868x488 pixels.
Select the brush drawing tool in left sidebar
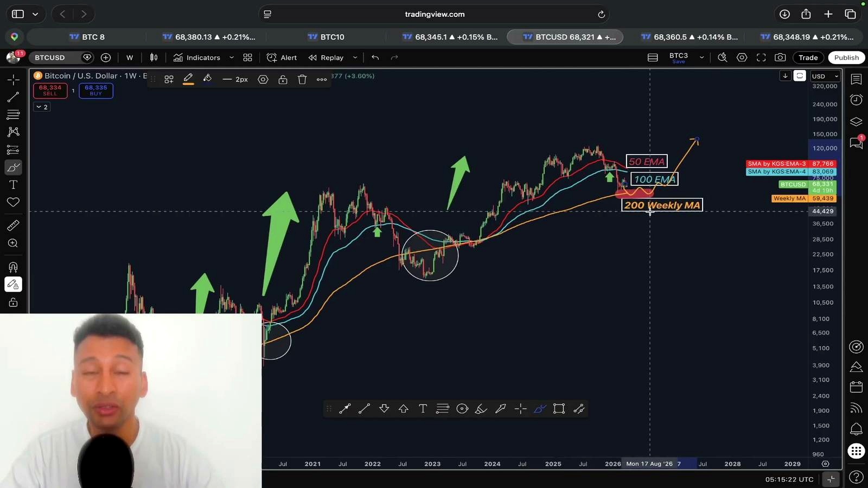13,167
